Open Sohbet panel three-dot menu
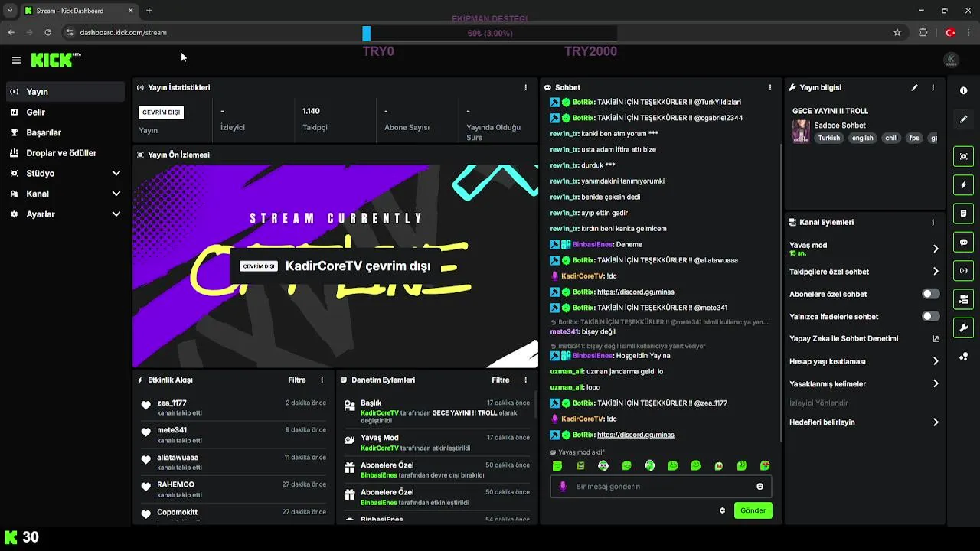 tap(770, 87)
